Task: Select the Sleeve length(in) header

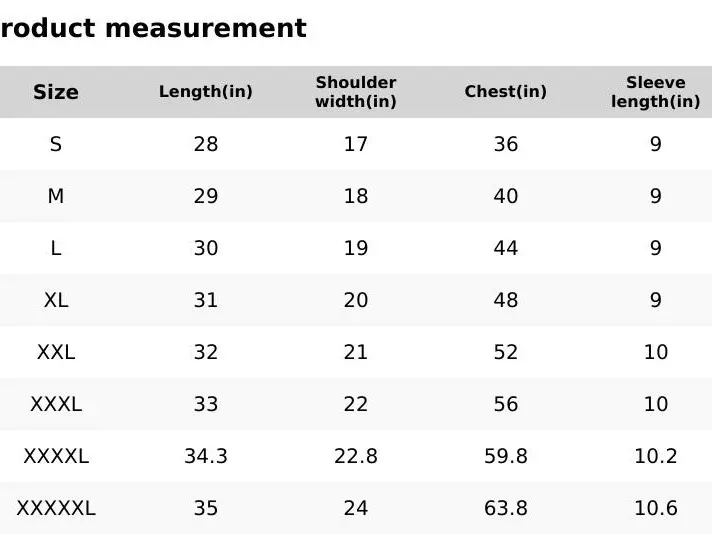Action: click(656, 92)
